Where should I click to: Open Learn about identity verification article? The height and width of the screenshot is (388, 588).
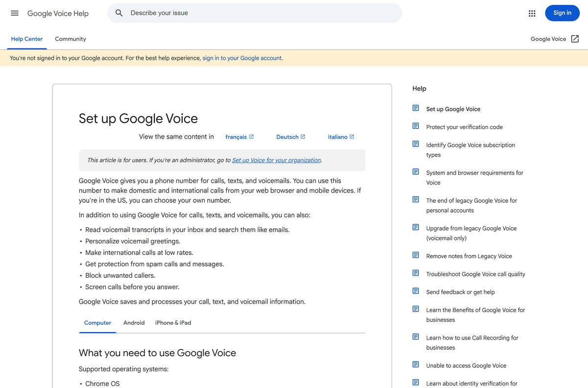point(471,384)
